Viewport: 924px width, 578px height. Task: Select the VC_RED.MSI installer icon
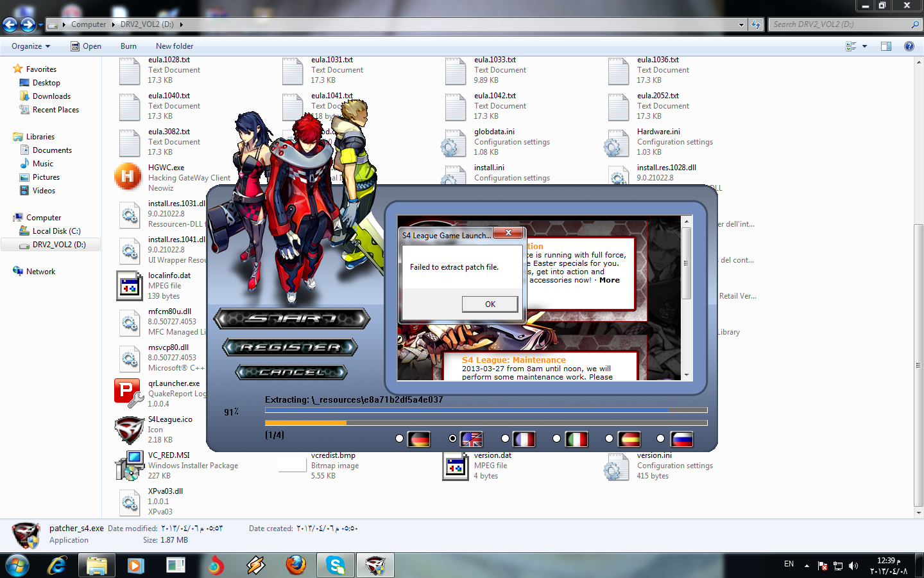point(129,465)
